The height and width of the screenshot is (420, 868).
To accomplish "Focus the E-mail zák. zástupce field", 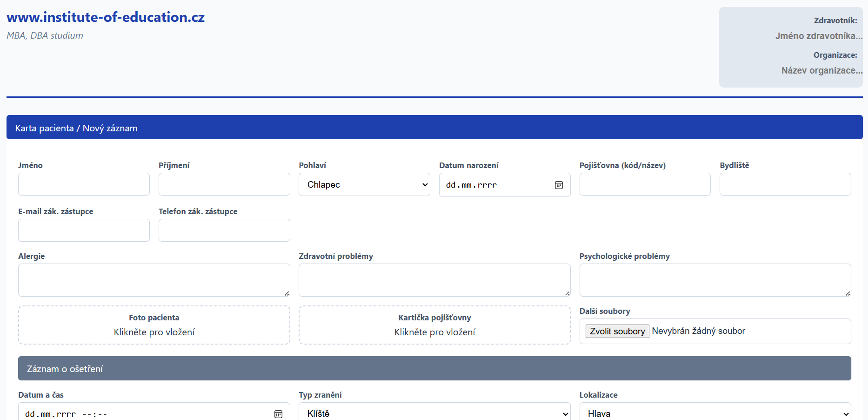I will pyautogui.click(x=84, y=230).
